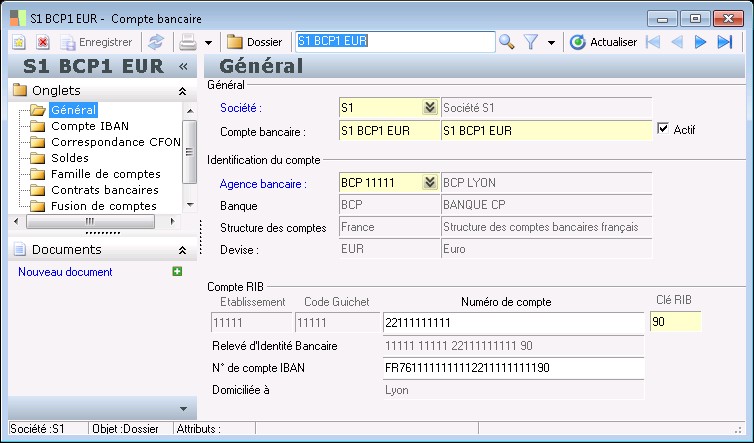This screenshot has height=443, width=754.
Task: Open the Contrats bancaires tab
Action: 105,190
